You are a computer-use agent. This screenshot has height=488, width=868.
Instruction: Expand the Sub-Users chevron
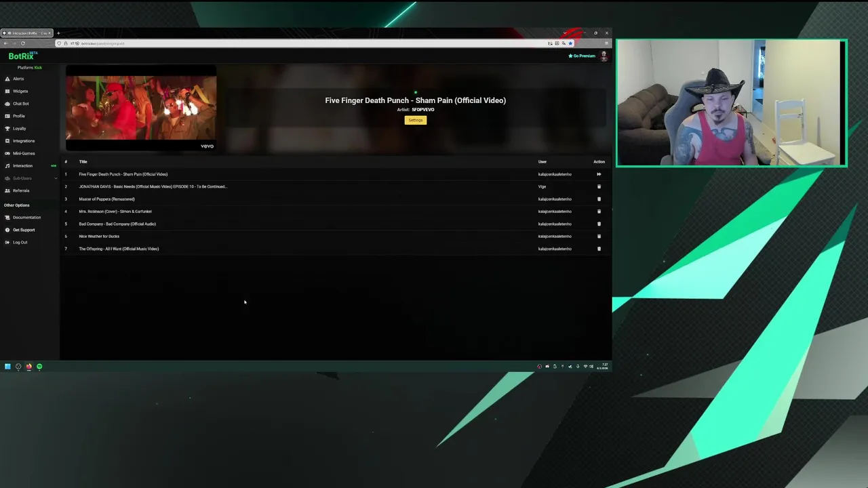(56, 178)
